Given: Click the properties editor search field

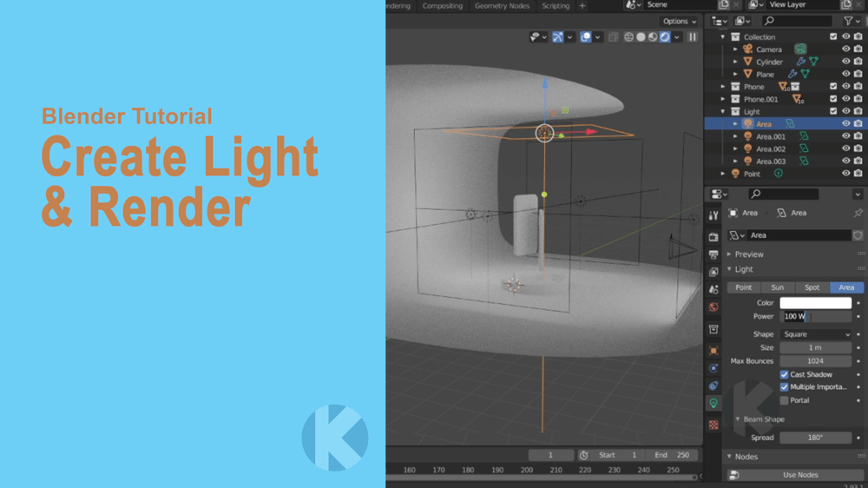Looking at the screenshot, I should click(783, 194).
